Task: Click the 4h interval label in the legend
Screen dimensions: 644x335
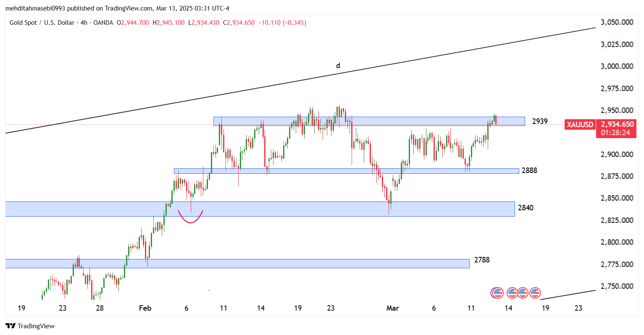Action: point(83,23)
